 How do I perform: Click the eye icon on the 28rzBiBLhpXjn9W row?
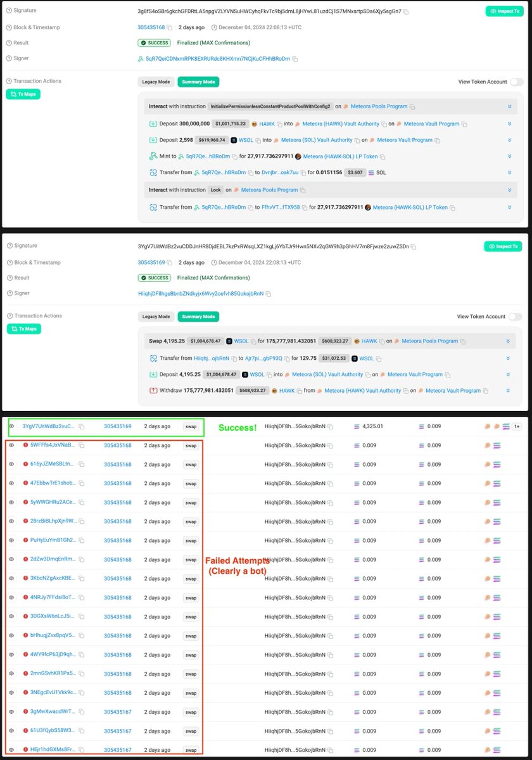11,521
